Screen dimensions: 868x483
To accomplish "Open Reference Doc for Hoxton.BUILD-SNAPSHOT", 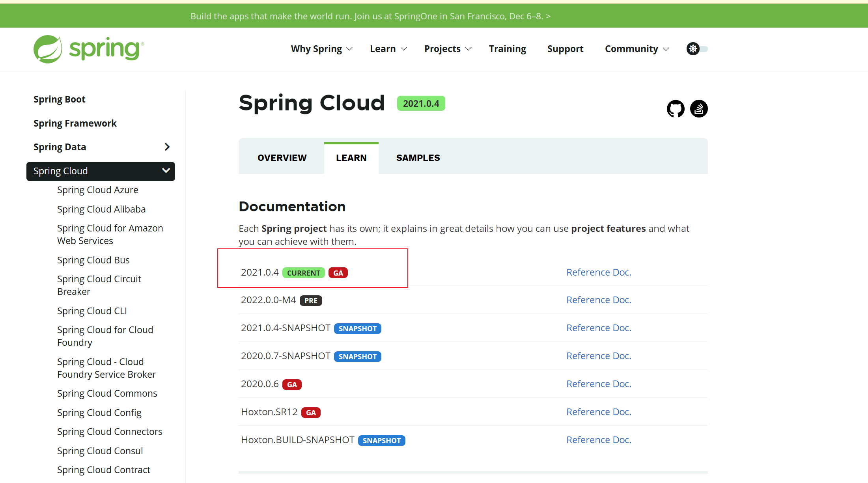I will 599,440.
